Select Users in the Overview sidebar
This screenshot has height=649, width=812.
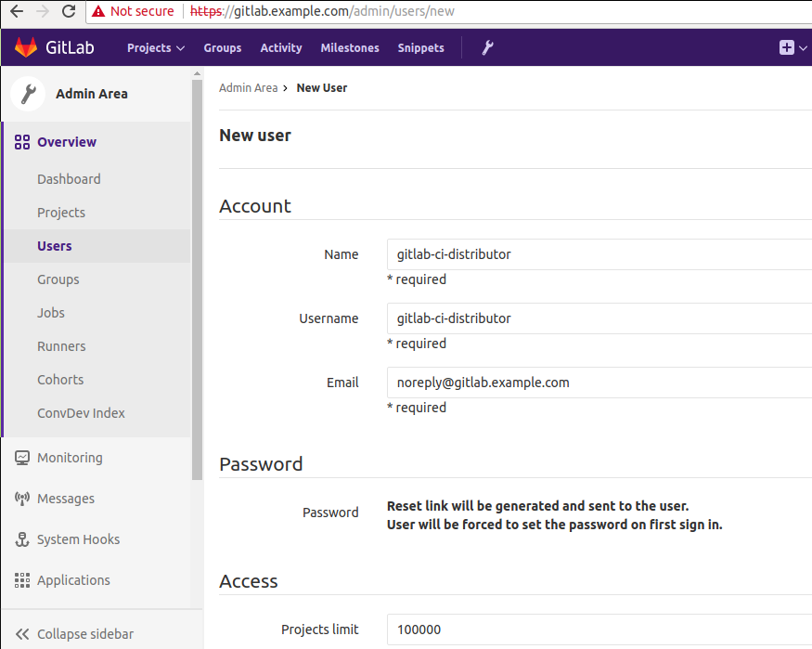click(54, 245)
